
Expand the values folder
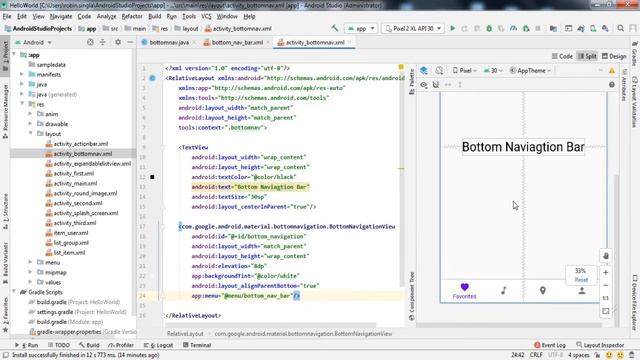tap(30, 282)
